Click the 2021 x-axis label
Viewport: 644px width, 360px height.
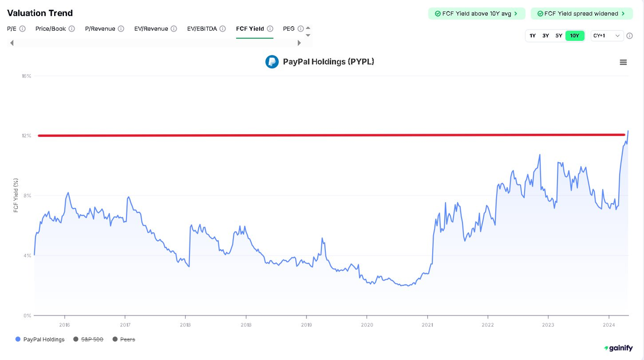[427, 325]
